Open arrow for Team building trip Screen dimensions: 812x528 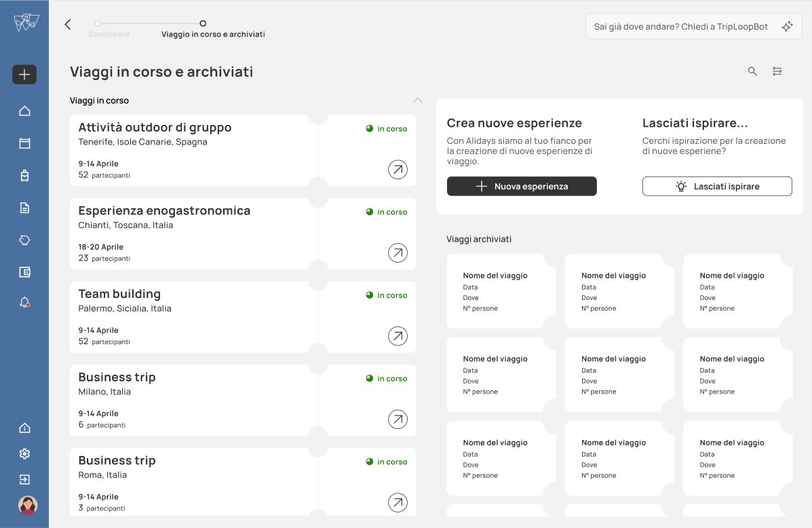point(398,337)
